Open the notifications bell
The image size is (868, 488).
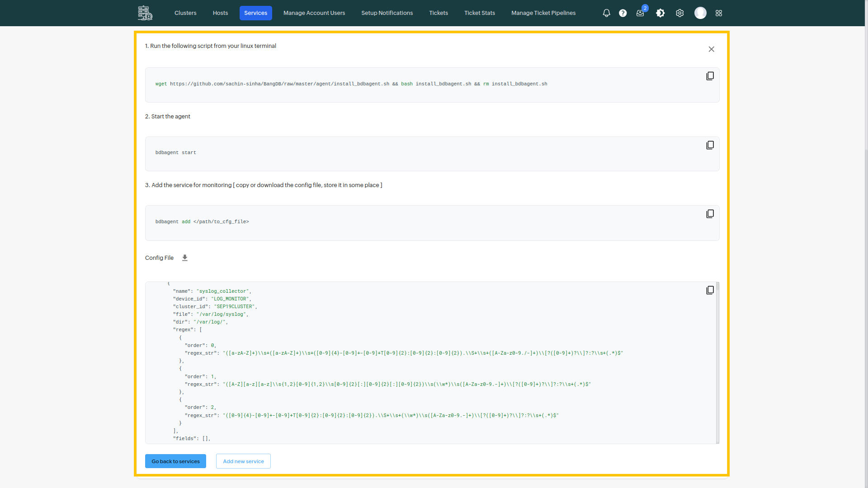(x=607, y=13)
